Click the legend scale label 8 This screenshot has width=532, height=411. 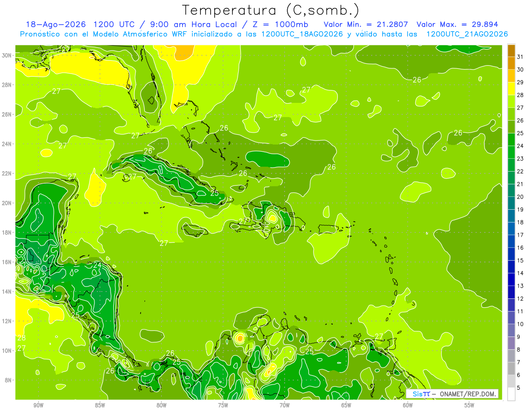tap(519, 350)
